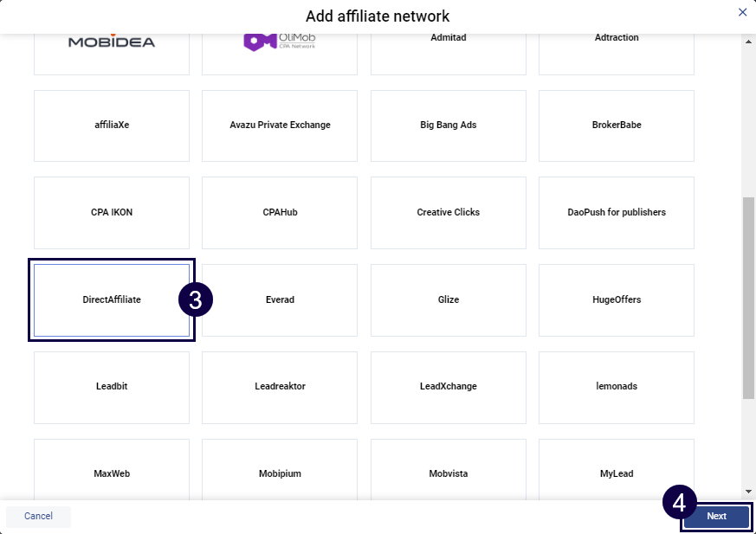Pick the affiliaXe affiliate network

point(111,125)
